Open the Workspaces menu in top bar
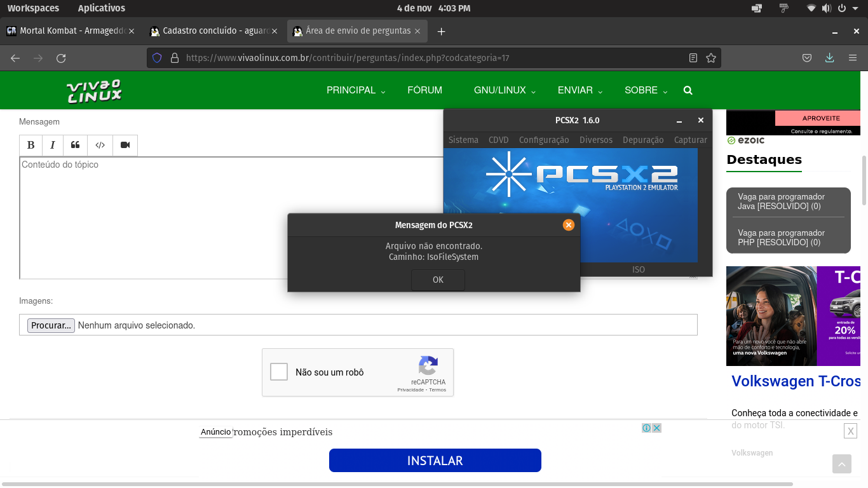 pos(33,8)
